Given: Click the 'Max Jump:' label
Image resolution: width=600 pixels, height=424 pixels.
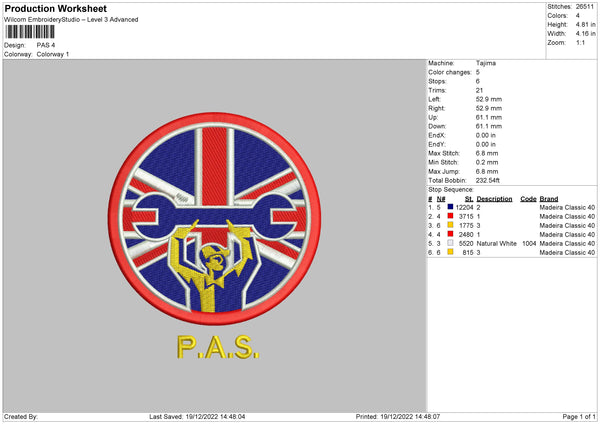Looking at the screenshot, I should click(444, 171).
